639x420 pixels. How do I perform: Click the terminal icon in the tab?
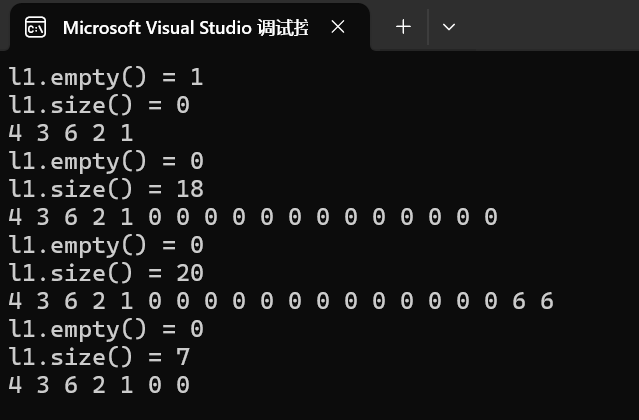35,27
